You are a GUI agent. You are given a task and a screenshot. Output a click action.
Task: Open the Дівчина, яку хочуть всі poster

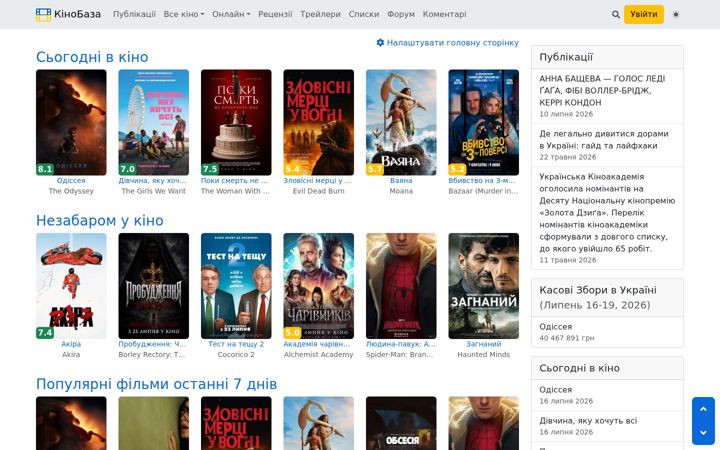click(x=154, y=122)
